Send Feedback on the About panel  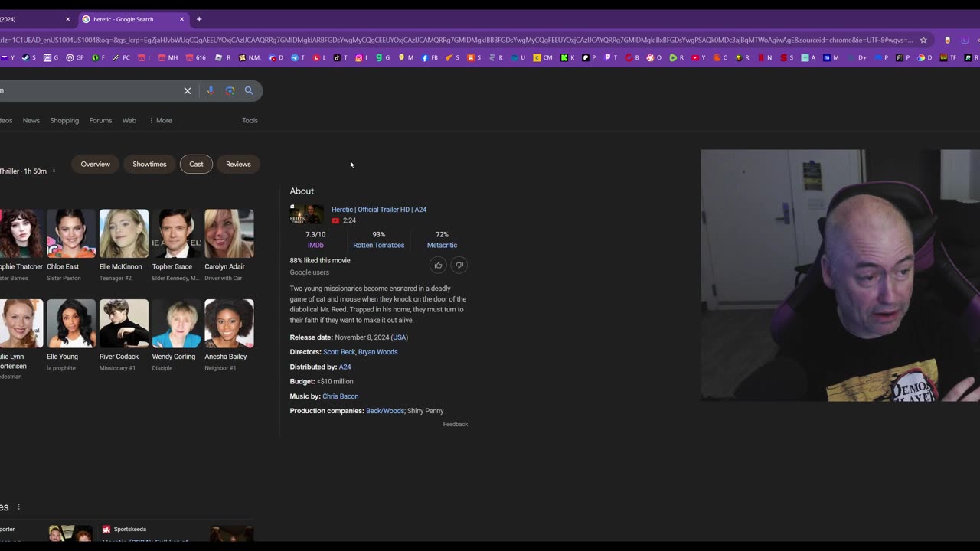click(x=456, y=424)
